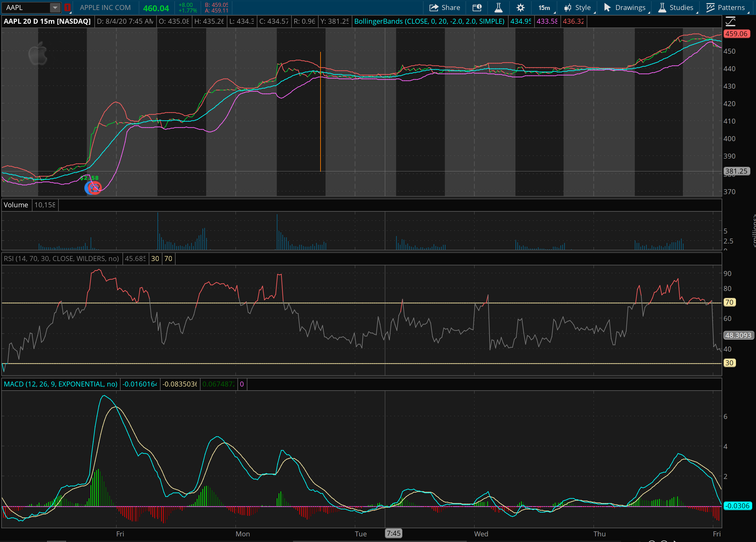Click the range value R: 0.96
Screen dimensions: 756x542
tap(304, 21)
